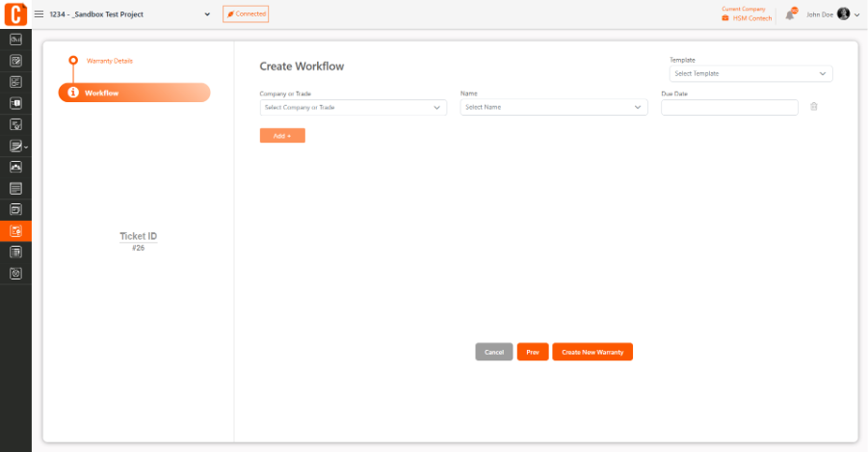Open the topmost sidebar chart icon
Image resolution: width=868 pixels, height=452 pixels.
(15, 40)
